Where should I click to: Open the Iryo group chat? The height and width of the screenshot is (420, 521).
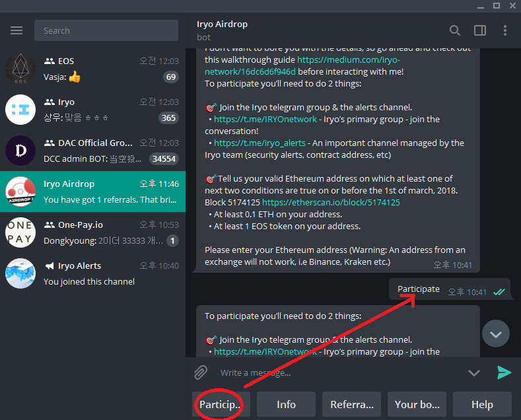(92, 110)
